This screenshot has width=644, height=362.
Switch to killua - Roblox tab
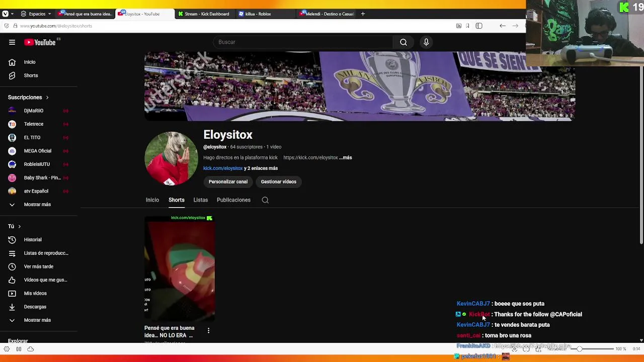(x=264, y=14)
